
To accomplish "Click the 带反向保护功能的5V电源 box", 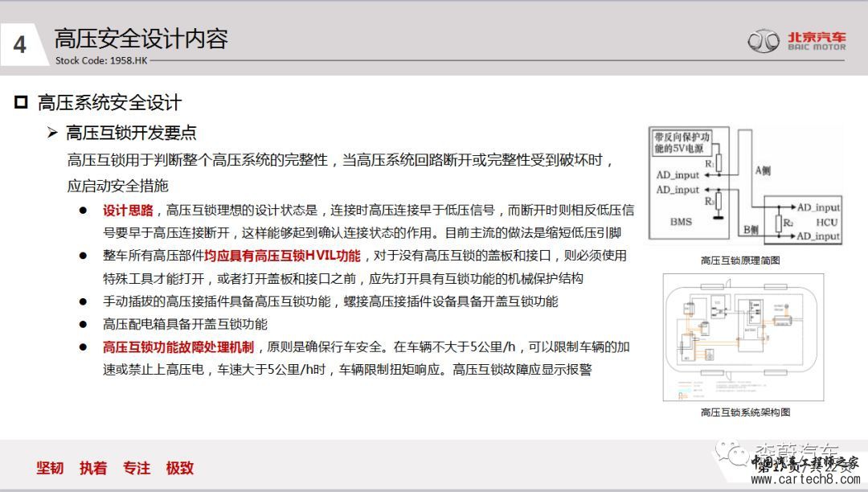I will click(681, 141).
